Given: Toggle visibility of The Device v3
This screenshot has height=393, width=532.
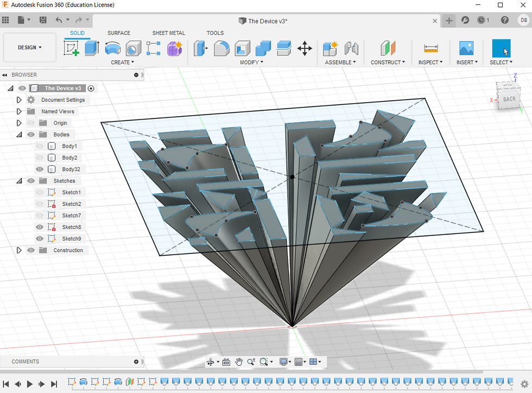Looking at the screenshot, I should tap(22, 88).
